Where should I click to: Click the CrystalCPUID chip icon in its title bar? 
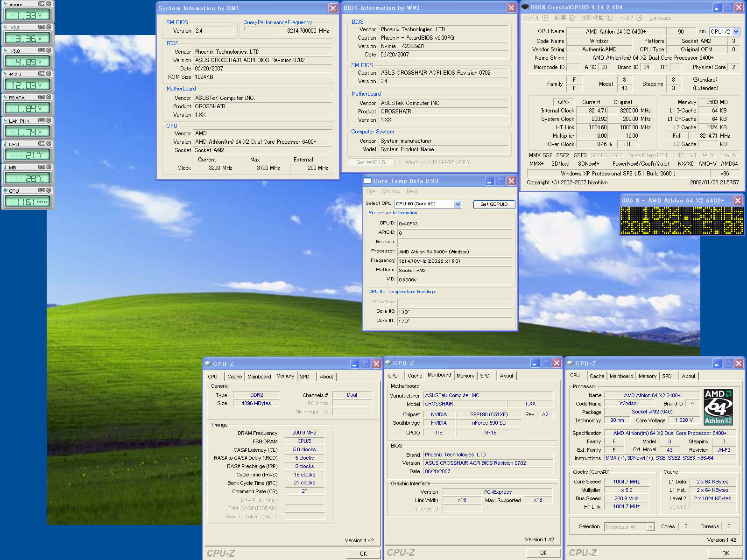(525, 7)
